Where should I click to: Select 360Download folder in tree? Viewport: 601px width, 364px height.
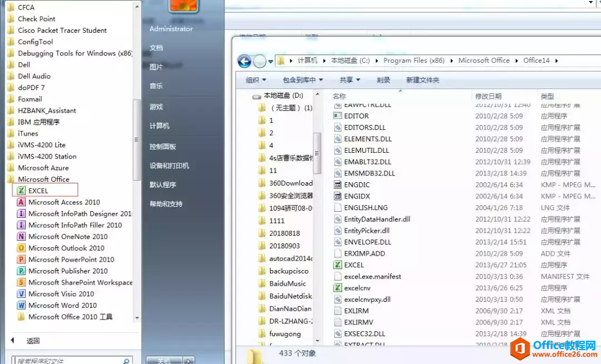tap(285, 183)
